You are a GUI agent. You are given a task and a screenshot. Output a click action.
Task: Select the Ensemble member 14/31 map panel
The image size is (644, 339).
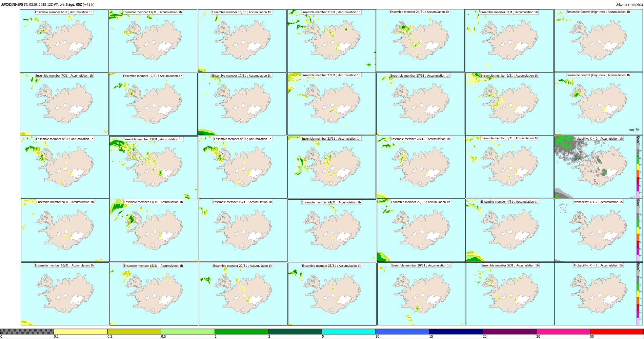pyautogui.click(x=154, y=231)
